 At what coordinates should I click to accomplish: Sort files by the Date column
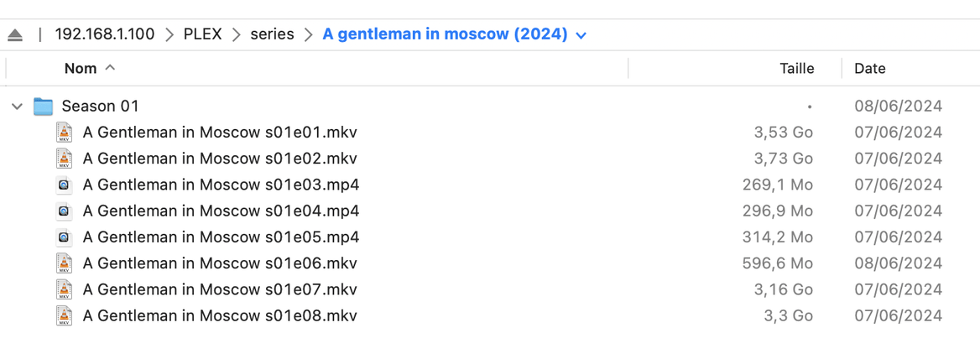870,69
